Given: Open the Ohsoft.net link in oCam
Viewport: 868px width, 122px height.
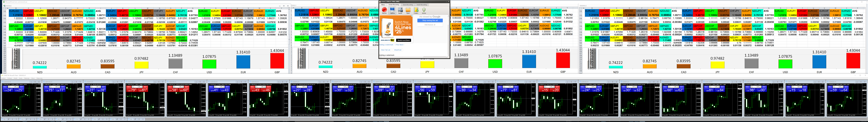Looking at the screenshot, I should point(398,50).
